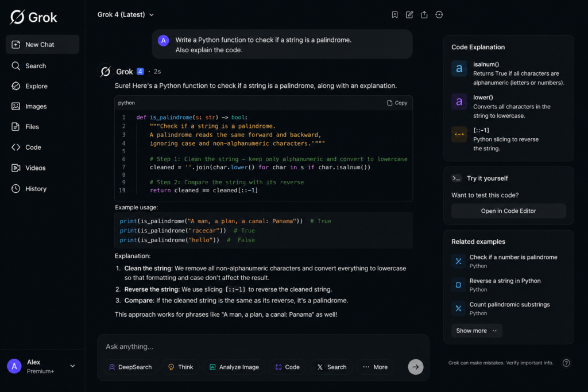Click the Code Explanation heading
The image size is (588, 392).
[x=478, y=47]
